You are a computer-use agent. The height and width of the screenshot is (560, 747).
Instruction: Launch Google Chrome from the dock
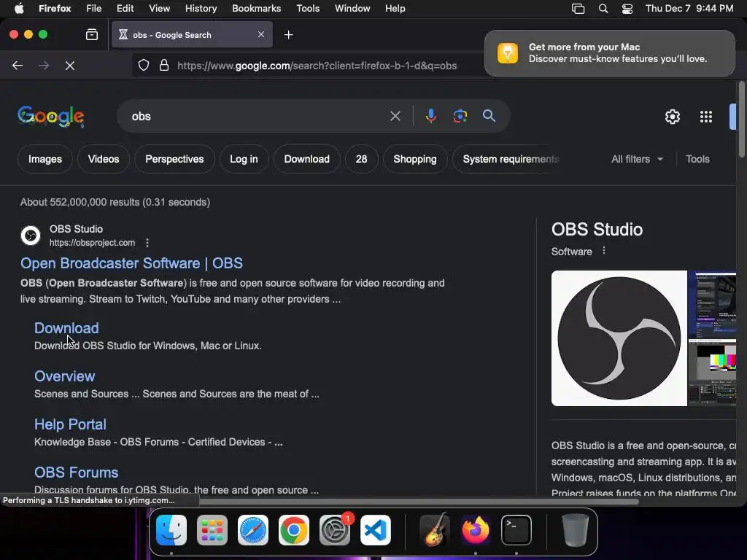point(293,530)
